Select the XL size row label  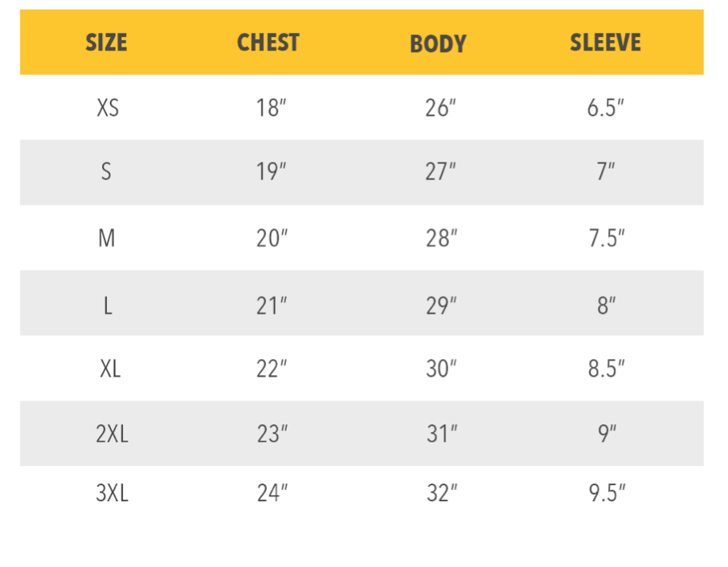[111, 369]
